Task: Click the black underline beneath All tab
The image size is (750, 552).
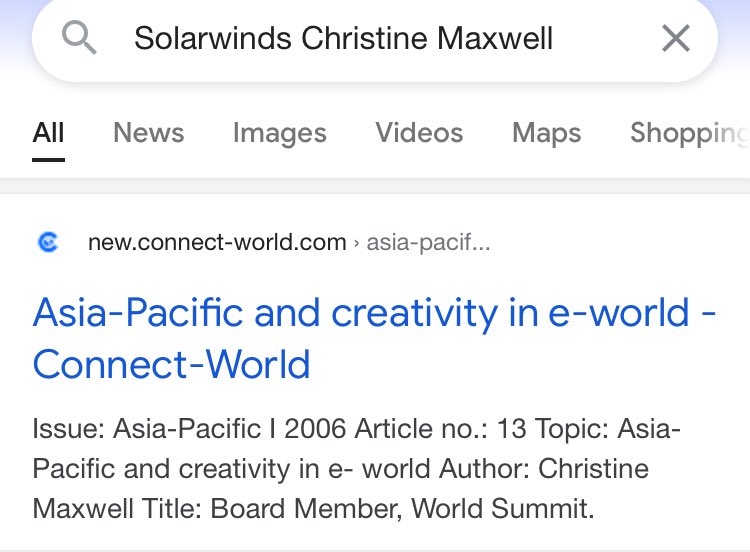Action: pos(48,160)
